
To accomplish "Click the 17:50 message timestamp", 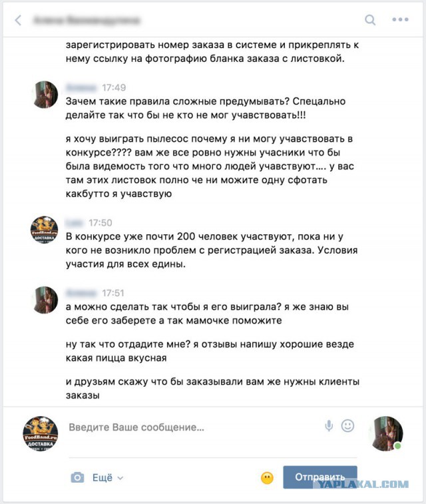I will 101,223.
